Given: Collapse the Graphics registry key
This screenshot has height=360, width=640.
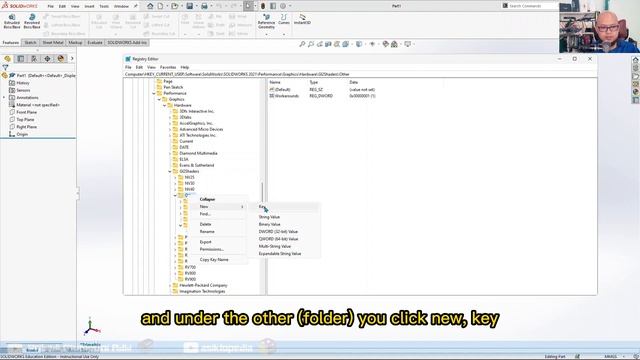Looking at the screenshot, I should coord(159,100).
